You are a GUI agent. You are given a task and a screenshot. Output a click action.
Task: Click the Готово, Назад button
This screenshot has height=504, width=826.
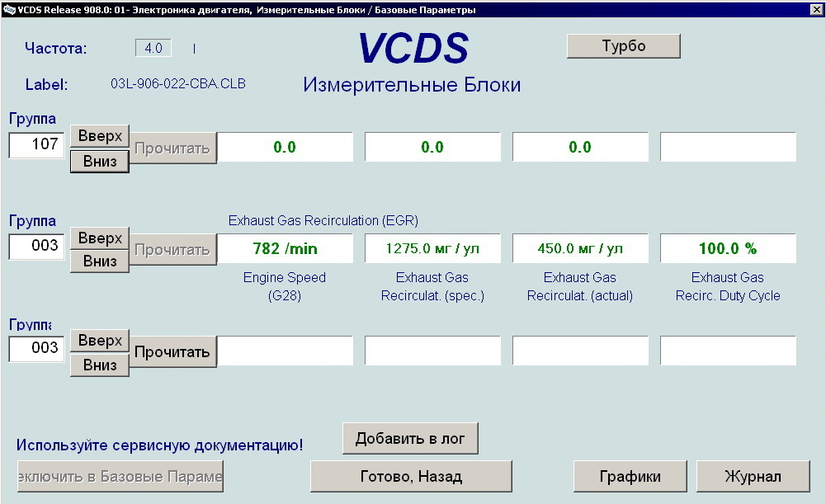tap(411, 477)
